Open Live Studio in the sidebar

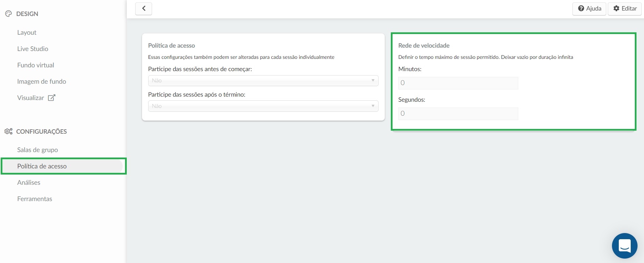tap(33, 49)
